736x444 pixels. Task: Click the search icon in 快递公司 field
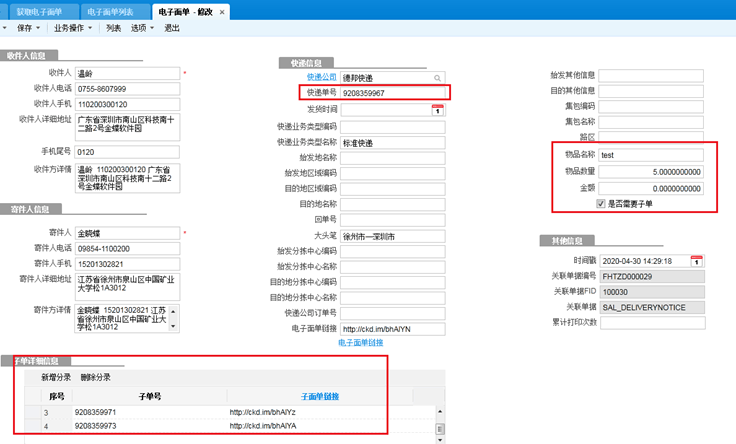437,77
